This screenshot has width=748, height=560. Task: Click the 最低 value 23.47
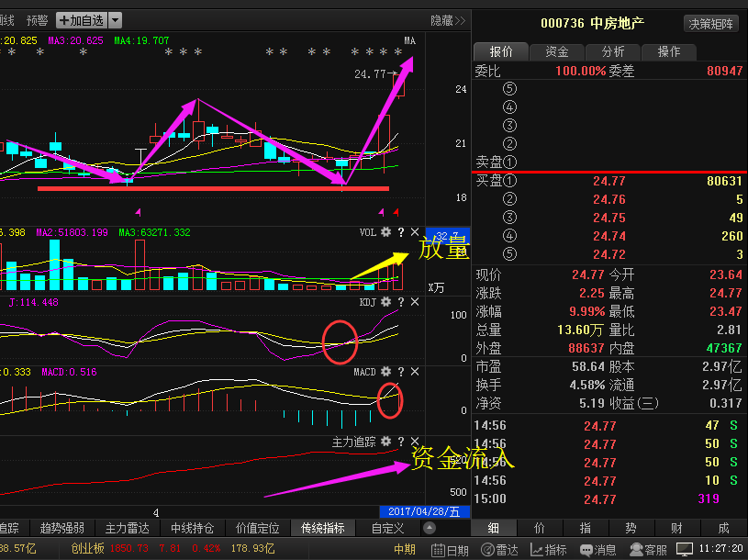pos(726,311)
